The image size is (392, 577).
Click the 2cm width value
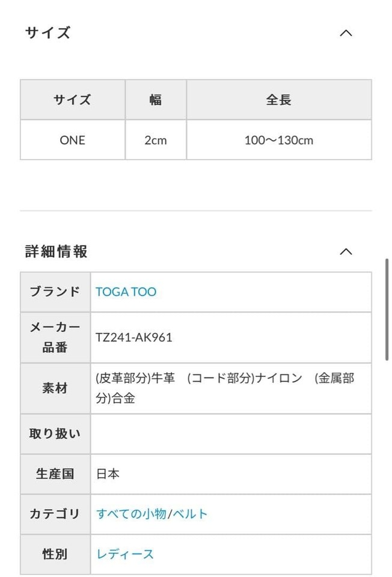(156, 140)
